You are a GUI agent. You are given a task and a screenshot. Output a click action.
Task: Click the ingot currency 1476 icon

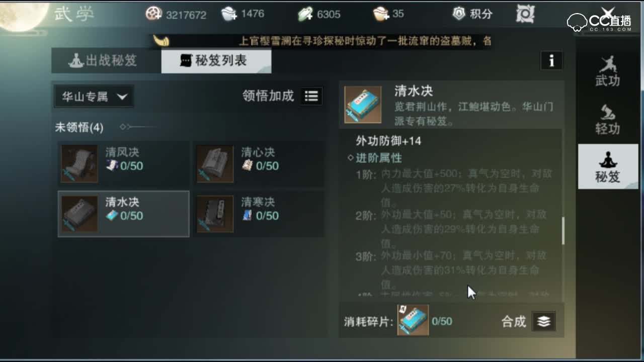click(x=229, y=14)
